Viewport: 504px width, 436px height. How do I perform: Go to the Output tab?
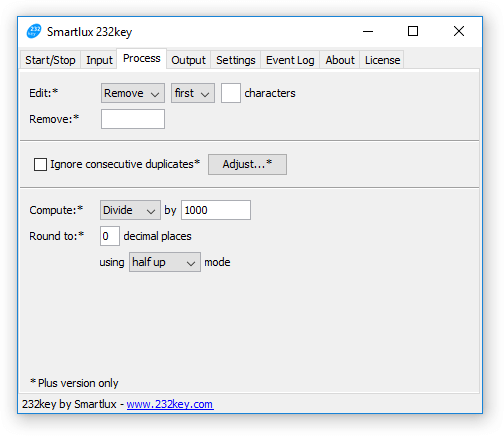(x=188, y=60)
